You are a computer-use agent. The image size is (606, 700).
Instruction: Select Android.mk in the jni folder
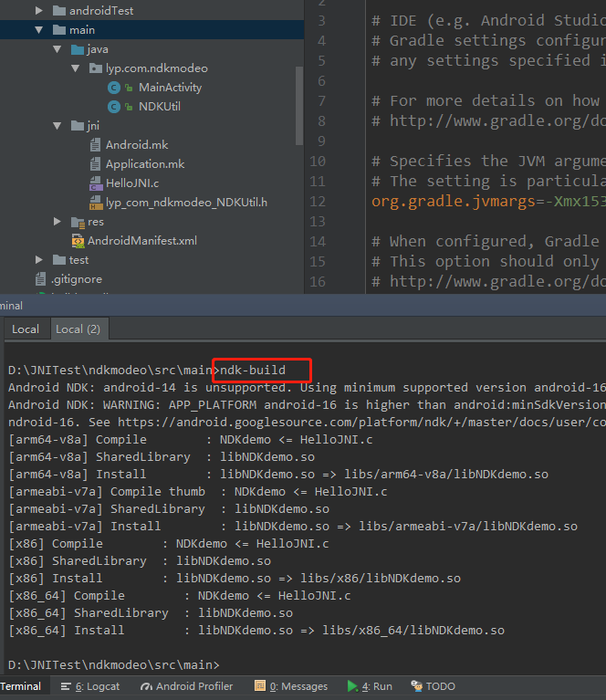137,144
